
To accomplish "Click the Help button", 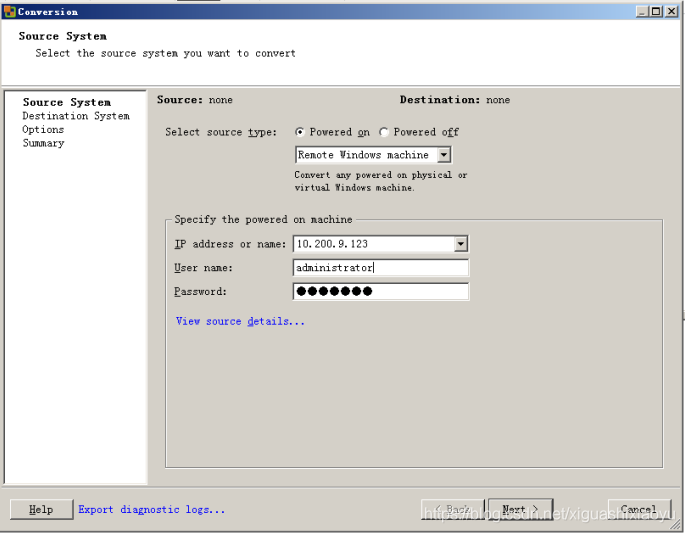I will [42, 509].
